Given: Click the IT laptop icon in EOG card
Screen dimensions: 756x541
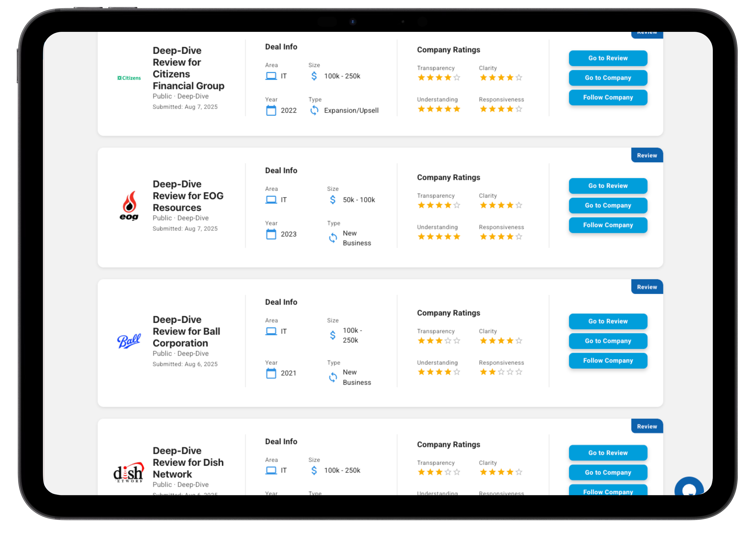Looking at the screenshot, I should pyautogui.click(x=271, y=200).
